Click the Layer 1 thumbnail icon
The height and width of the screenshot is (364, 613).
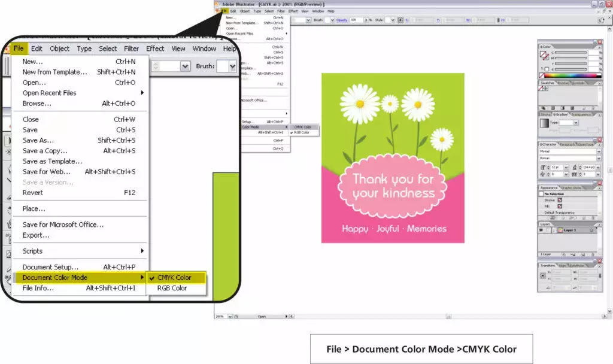(560, 230)
